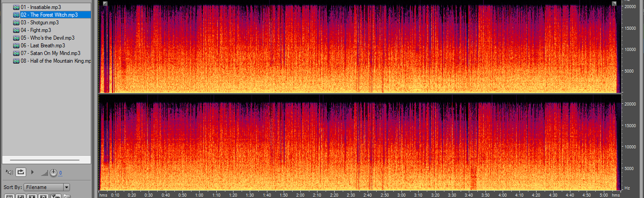Image resolution: width=644 pixels, height=198 pixels.
Task: Click the waveform icon beside 08 - Hall of the Mountain King
Action: pyautogui.click(x=16, y=61)
